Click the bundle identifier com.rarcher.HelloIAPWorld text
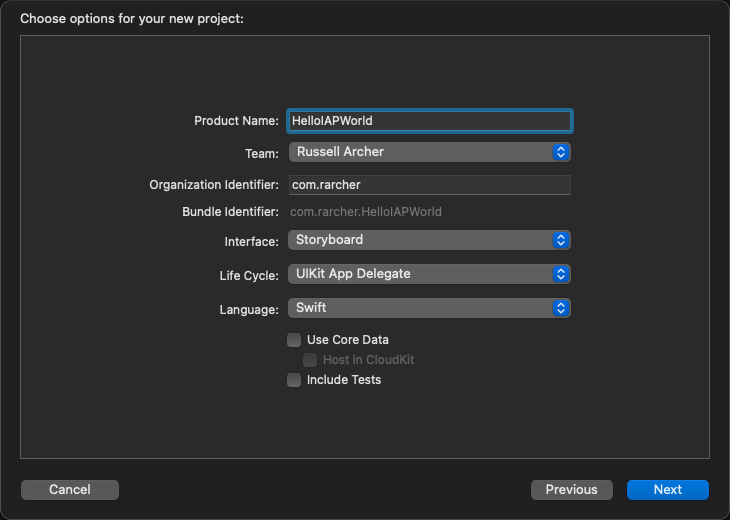The image size is (730, 520). 366,212
